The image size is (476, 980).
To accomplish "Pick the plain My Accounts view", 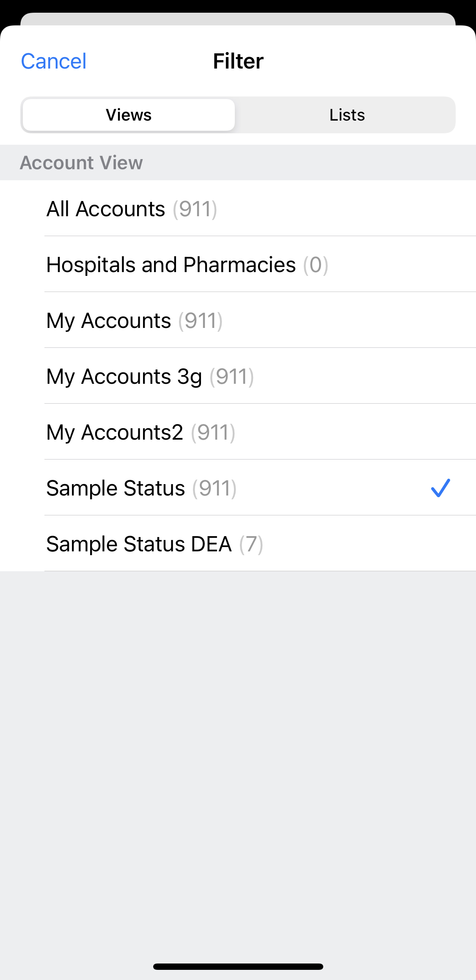I will pyautogui.click(x=109, y=321).
